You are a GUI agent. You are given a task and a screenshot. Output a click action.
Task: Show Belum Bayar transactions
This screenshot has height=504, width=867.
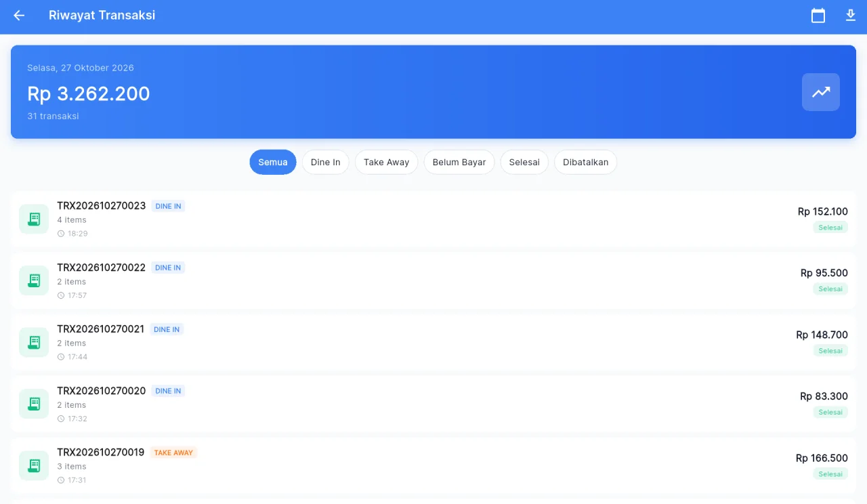[x=459, y=162]
